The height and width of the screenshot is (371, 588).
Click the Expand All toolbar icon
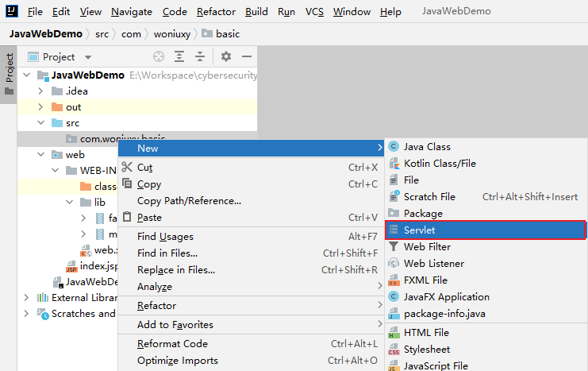(x=179, y=56)
